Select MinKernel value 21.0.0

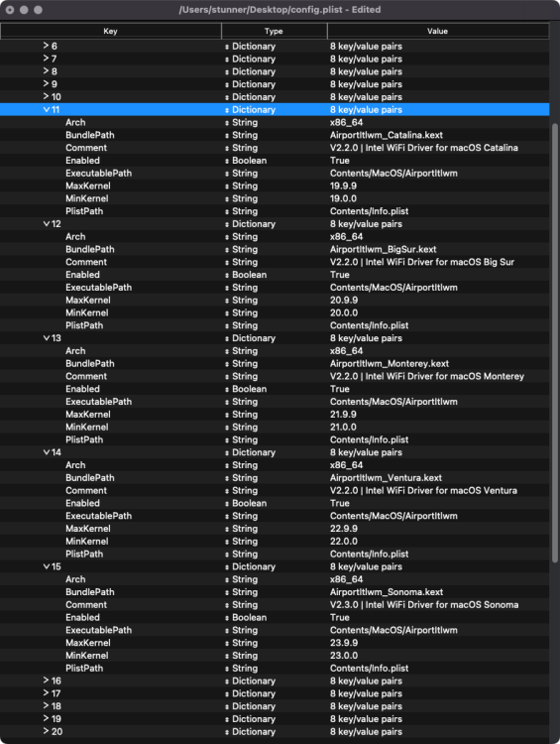[343, 427]
